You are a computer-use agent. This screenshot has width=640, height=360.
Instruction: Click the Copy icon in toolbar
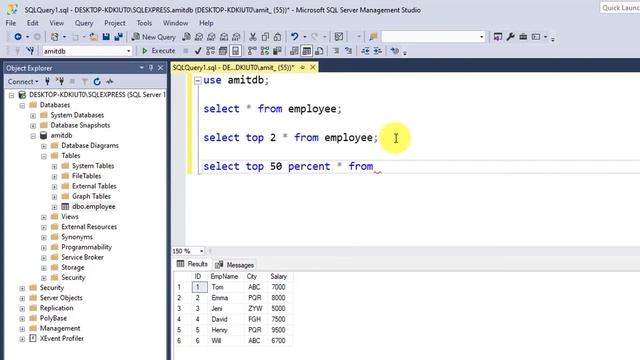click(x=265, y=37)
